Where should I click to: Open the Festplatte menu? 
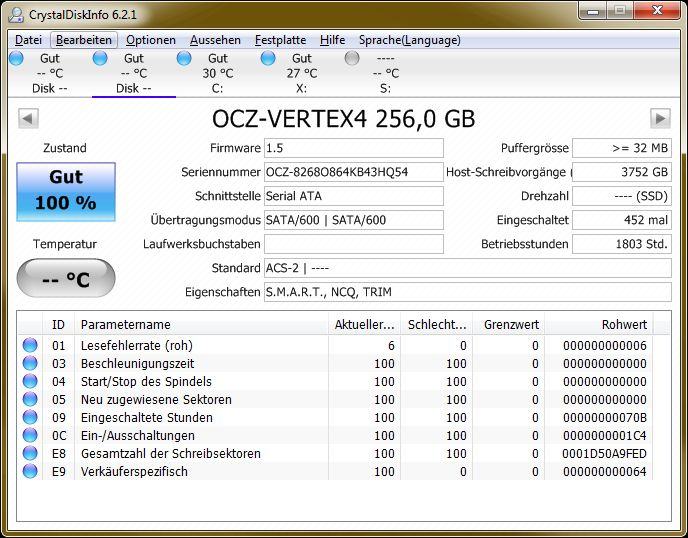(x=281, y=40)
